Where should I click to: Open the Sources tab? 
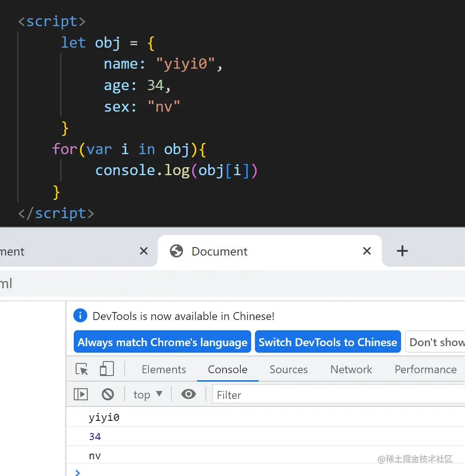click(289, 369)
